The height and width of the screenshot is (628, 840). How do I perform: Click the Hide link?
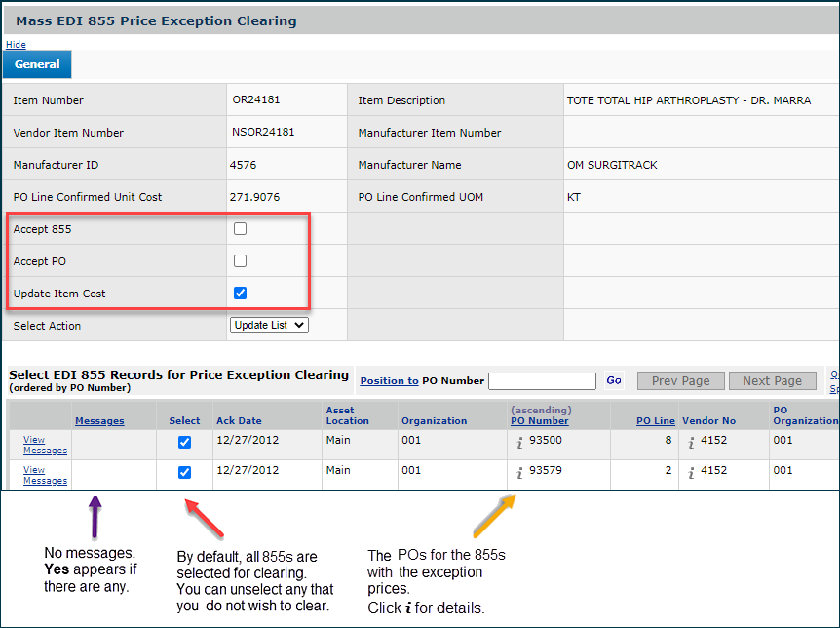(x=16, y=45)
